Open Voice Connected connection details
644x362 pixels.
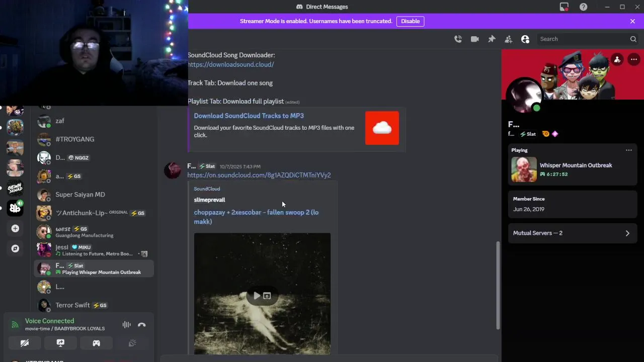(49, 321)
